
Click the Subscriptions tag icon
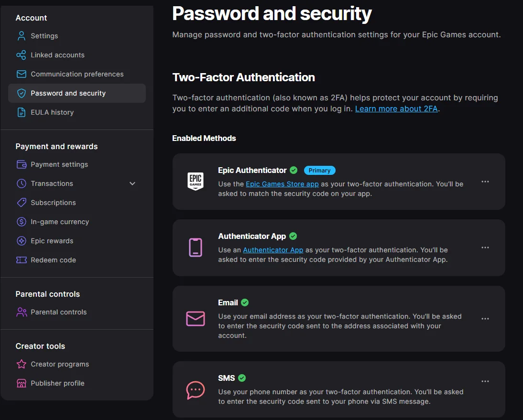point(22,203)
